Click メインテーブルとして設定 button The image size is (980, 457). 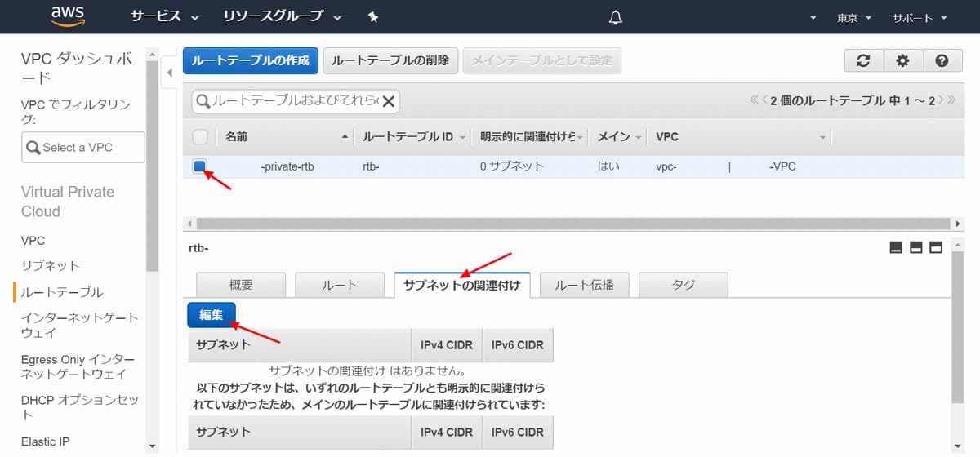(x=542, y=60)
